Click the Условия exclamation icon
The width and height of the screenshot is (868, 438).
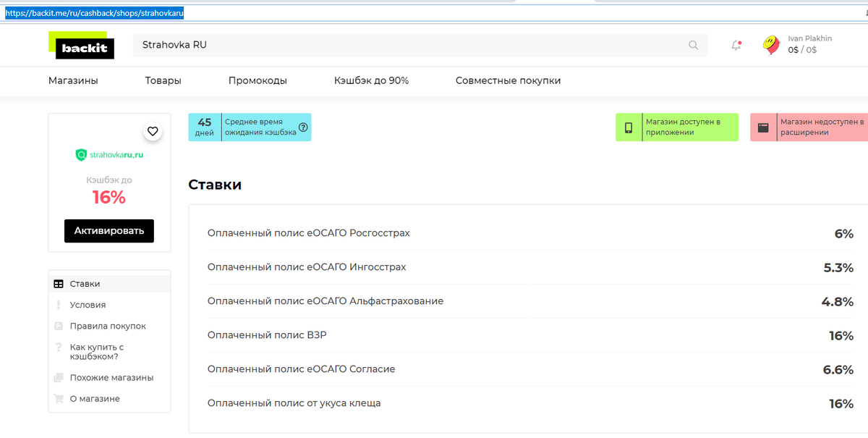pyautogui.click(x=59, y=305)
